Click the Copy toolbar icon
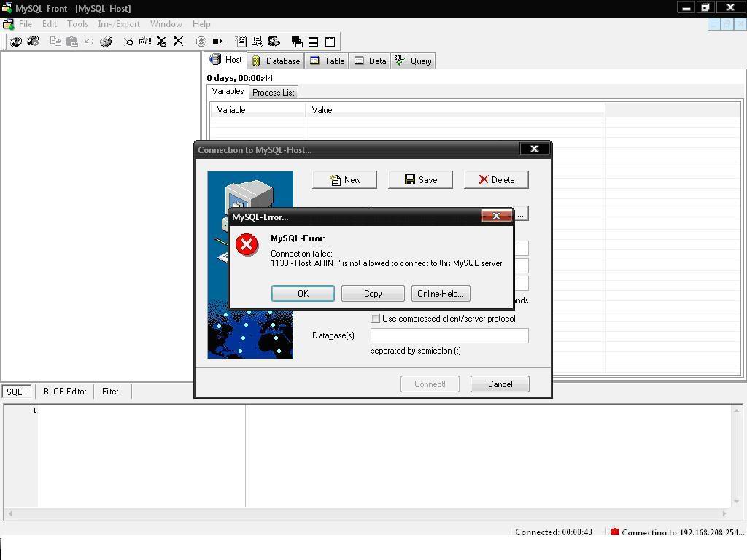747x560 pixels. coord(55,42)
